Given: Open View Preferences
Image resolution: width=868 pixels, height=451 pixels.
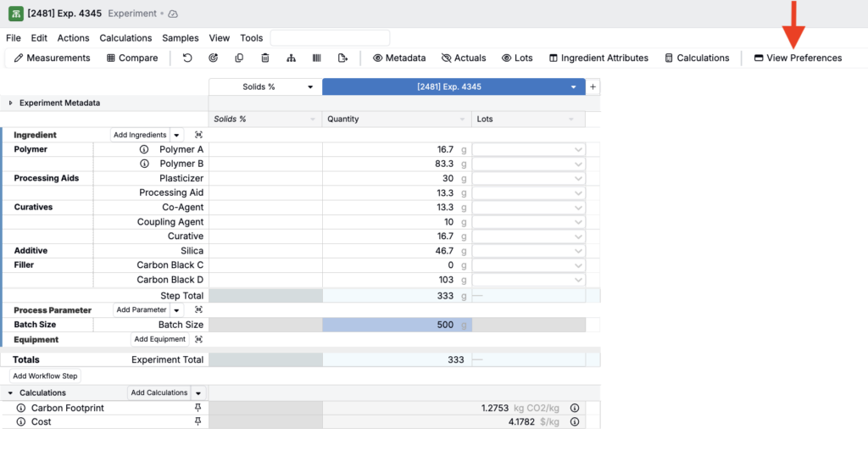Looking at the screenshot, I should coord(798,58).
